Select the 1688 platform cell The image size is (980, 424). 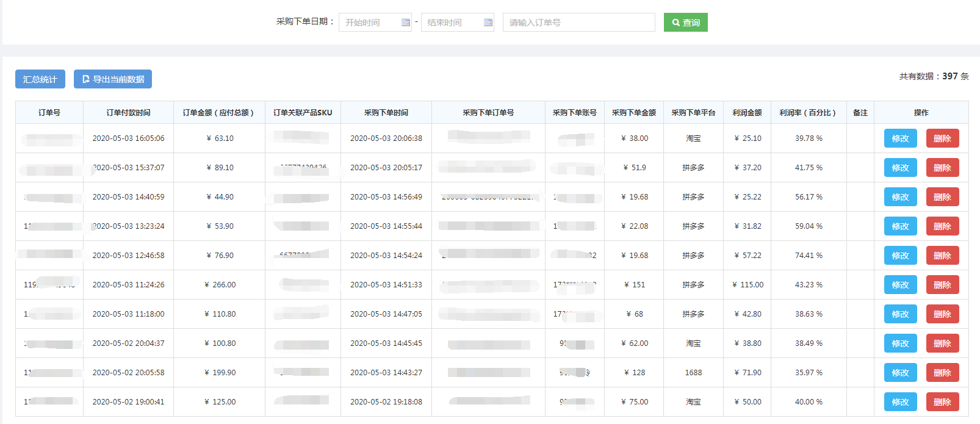pyautogui.click(x=694, y=373)
